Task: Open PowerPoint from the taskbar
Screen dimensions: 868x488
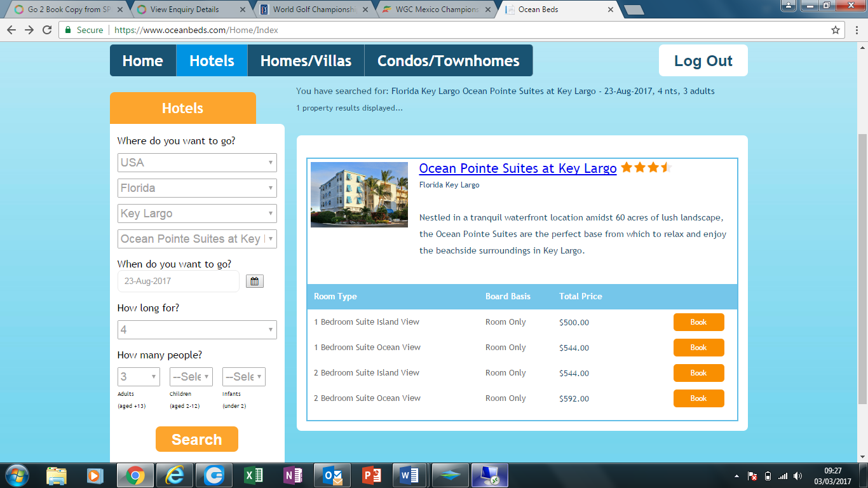Action: (x=371, y=475)
